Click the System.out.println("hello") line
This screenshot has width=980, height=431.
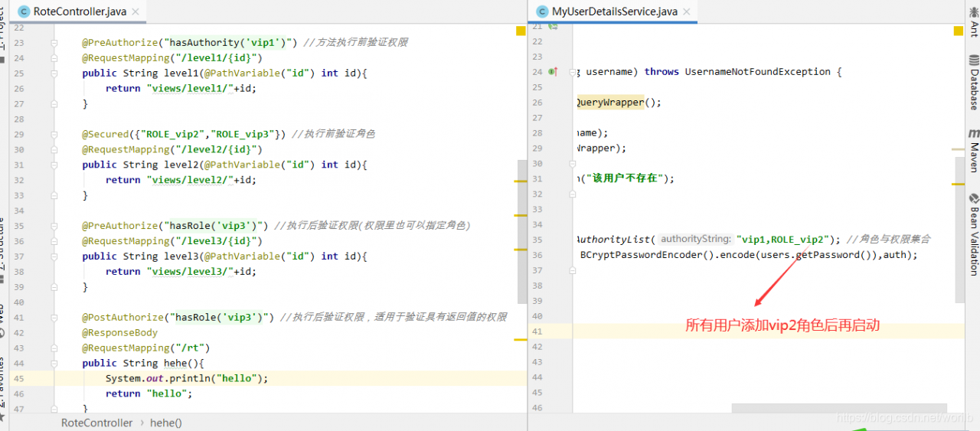pos(187,378)
